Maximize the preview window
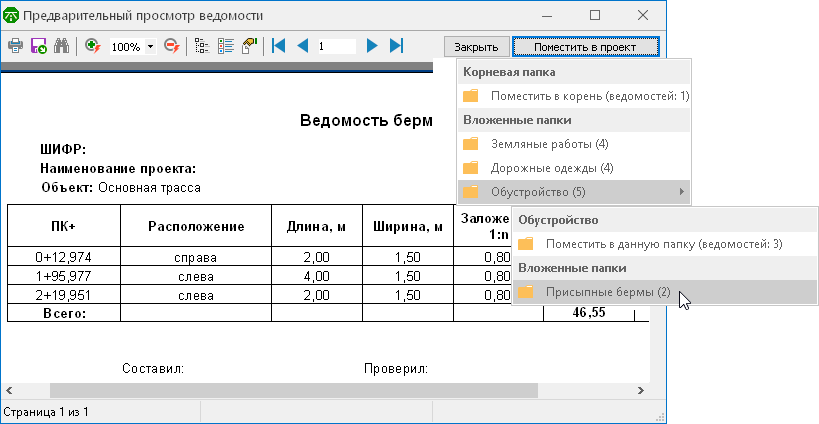The width and height of the screenshot is (819, 424). tap(594, 15)
